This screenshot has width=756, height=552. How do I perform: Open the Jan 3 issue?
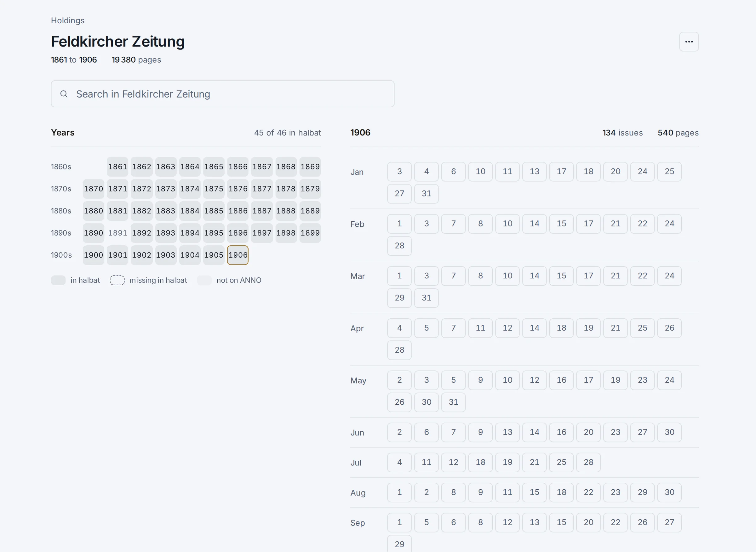(x=399, y=172)
